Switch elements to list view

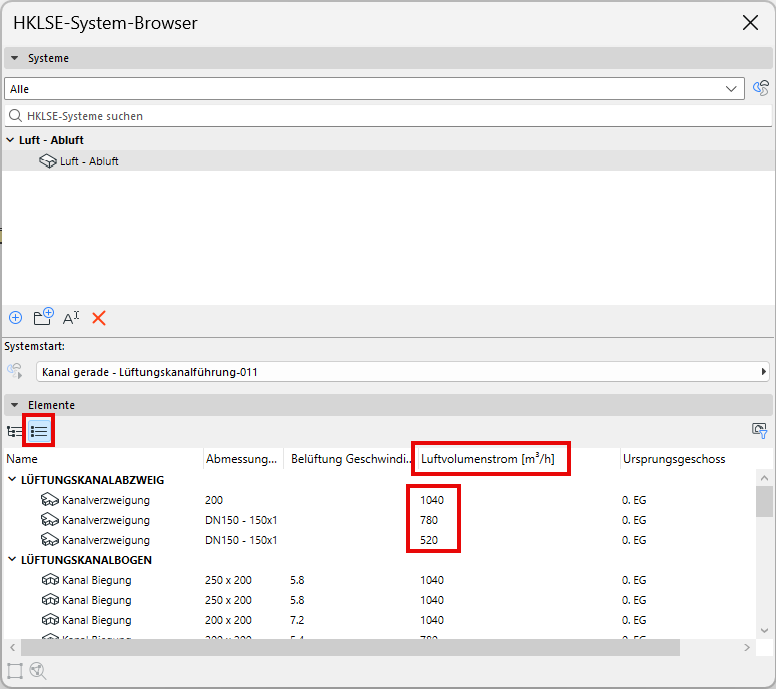39,431
